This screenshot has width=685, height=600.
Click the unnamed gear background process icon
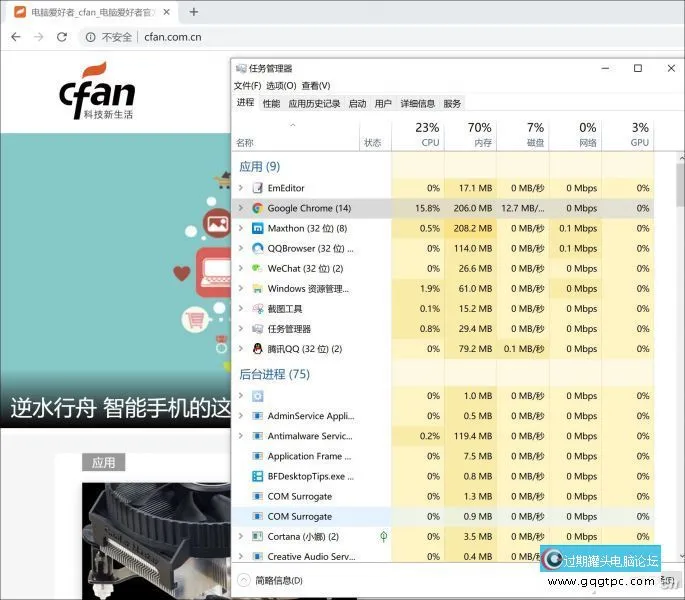click(x=258, y=396)
